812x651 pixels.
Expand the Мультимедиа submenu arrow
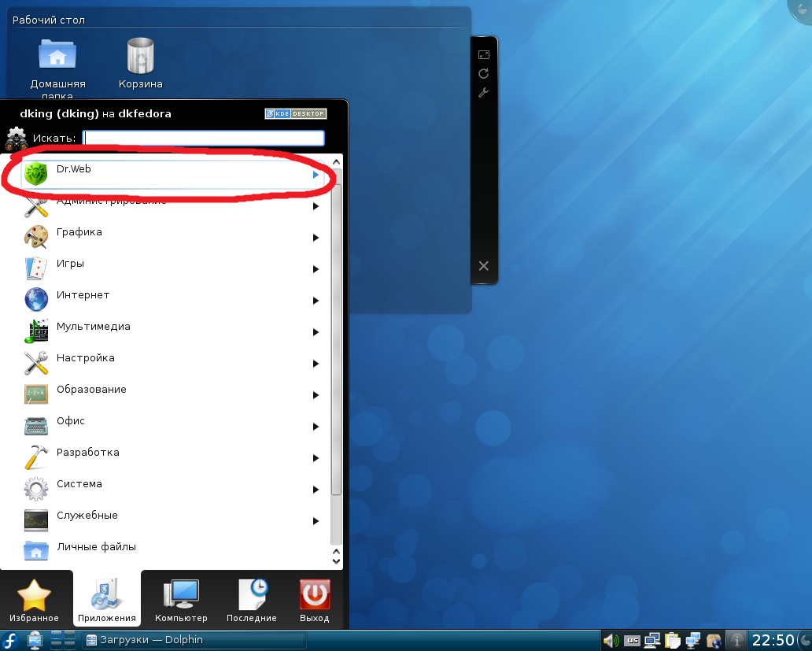coord(316,332)
